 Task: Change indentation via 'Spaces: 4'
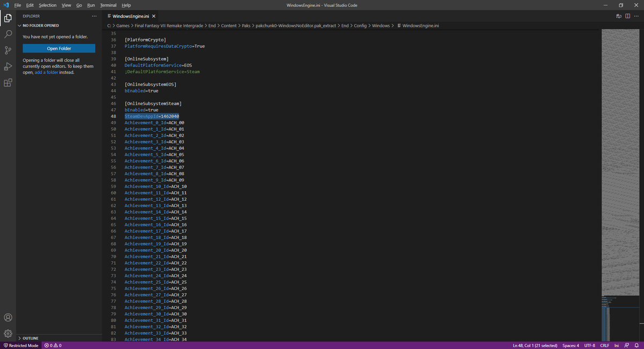point(570,345)
